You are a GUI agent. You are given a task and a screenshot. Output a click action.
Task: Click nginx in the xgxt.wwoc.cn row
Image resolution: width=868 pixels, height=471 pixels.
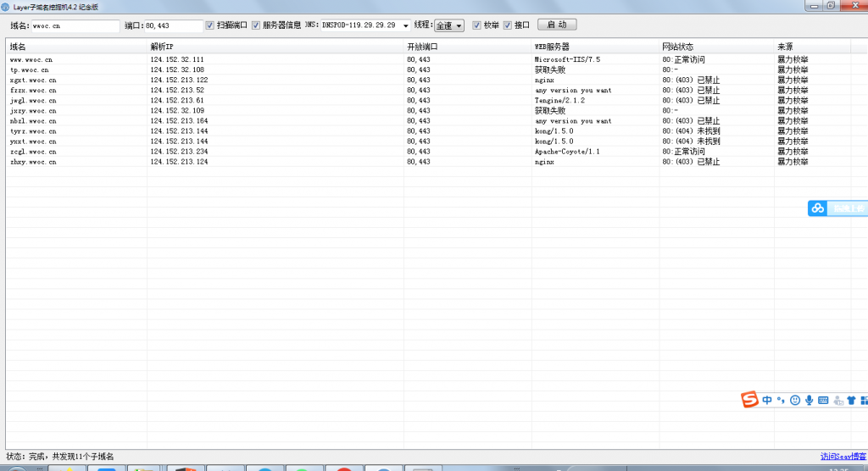pos(545,80)
